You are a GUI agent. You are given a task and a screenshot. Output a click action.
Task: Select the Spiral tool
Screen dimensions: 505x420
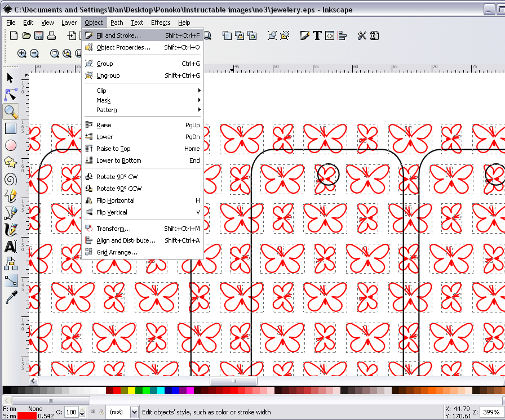pyautogui.click(x=11, y=179)
